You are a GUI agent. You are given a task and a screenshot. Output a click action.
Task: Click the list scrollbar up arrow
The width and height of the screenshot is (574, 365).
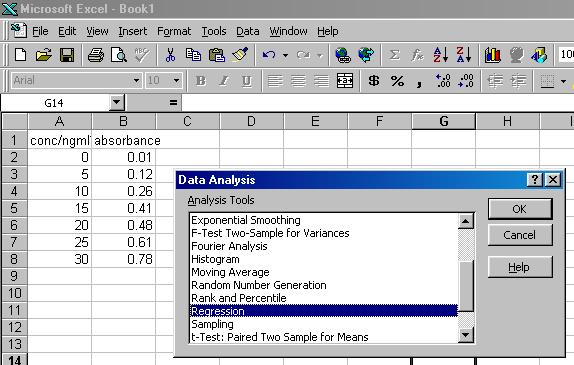pos(466,221)
